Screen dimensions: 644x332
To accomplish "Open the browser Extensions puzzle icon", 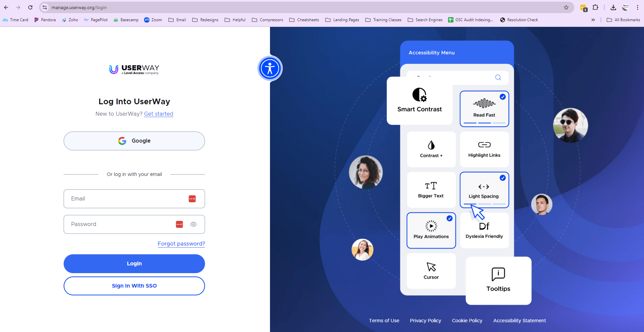I will 595,7.
